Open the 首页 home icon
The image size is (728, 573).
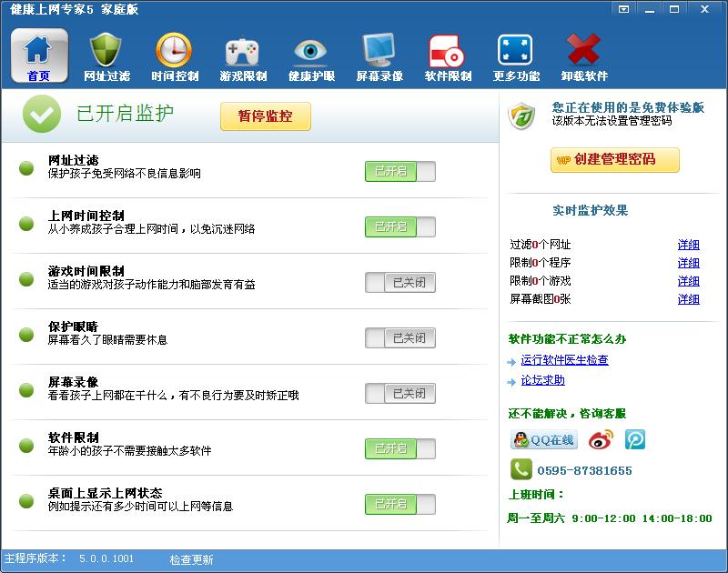(39, 55)
